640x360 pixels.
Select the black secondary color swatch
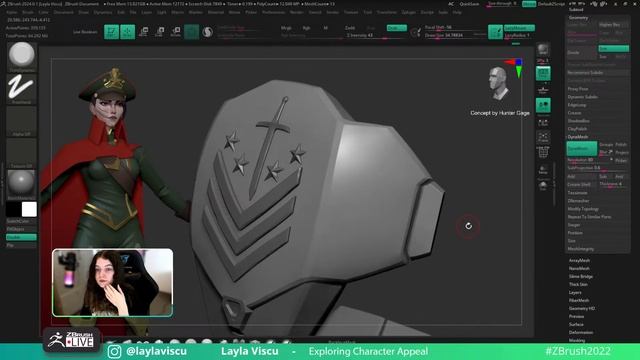(x=14, y=209)
